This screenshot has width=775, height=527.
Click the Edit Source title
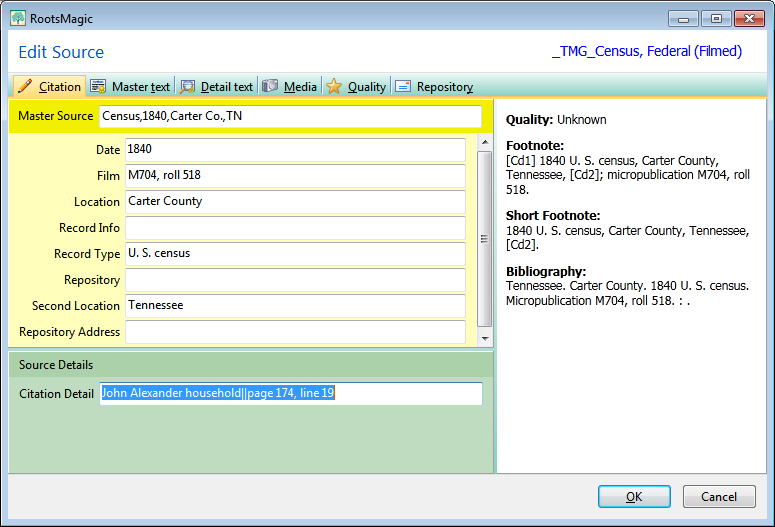coord(61,52)
